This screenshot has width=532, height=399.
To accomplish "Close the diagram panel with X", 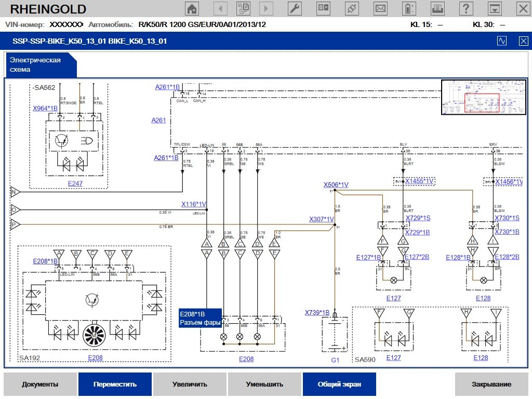I will point(523,41).
